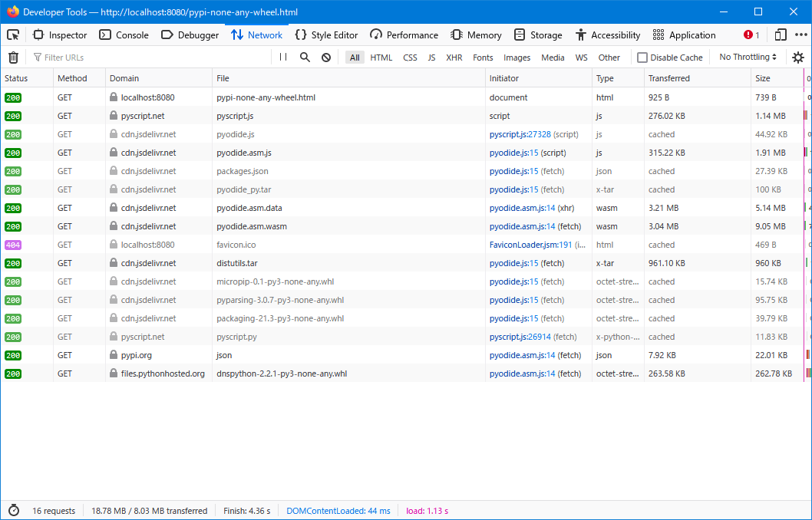Clear requests with the trash icon

point(14,58)
